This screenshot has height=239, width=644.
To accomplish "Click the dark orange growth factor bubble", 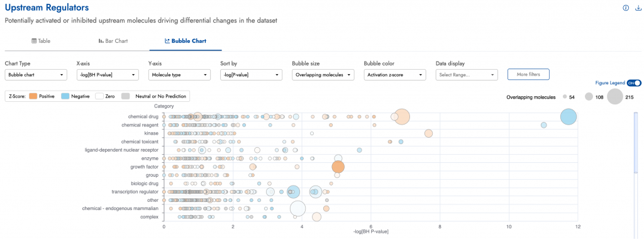I will pyautogui.click(x=338, y=167).
